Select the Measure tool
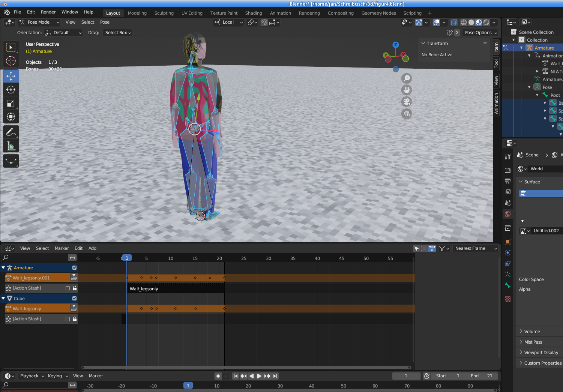The height and width of the screenshot is (392, 563). (11, 146)
